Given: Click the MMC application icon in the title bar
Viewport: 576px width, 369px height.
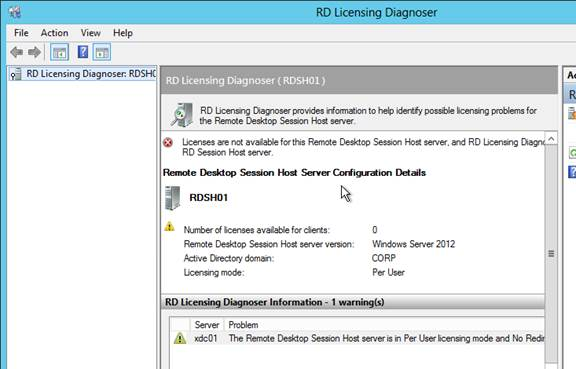Looking at the screenshot, I should 15,12.
